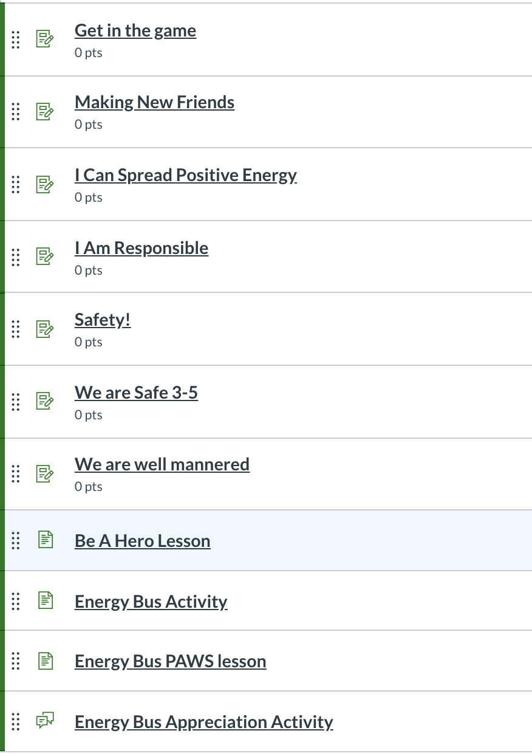
Task: Click the assignment icon beside Get in the game
Action: point(45,40)
